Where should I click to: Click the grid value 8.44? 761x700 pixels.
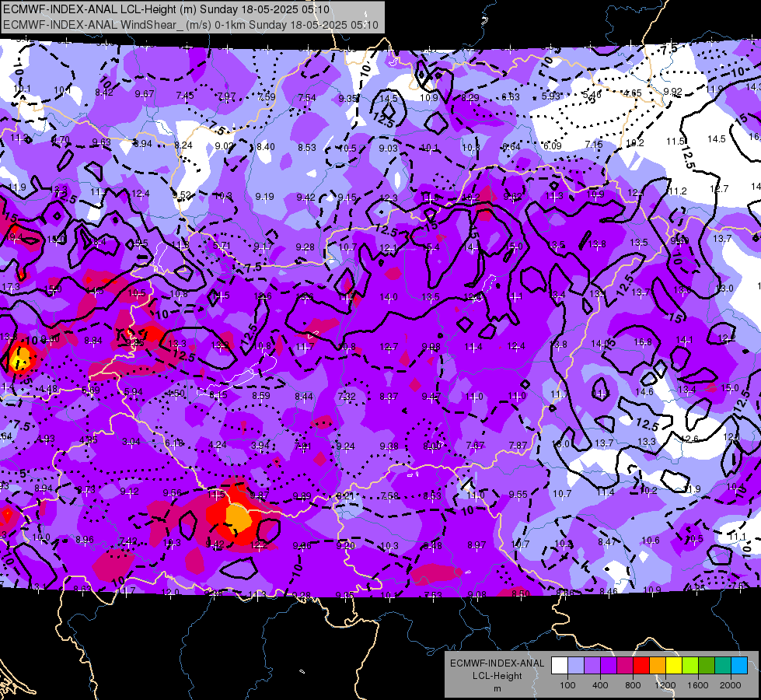(304, 397)
